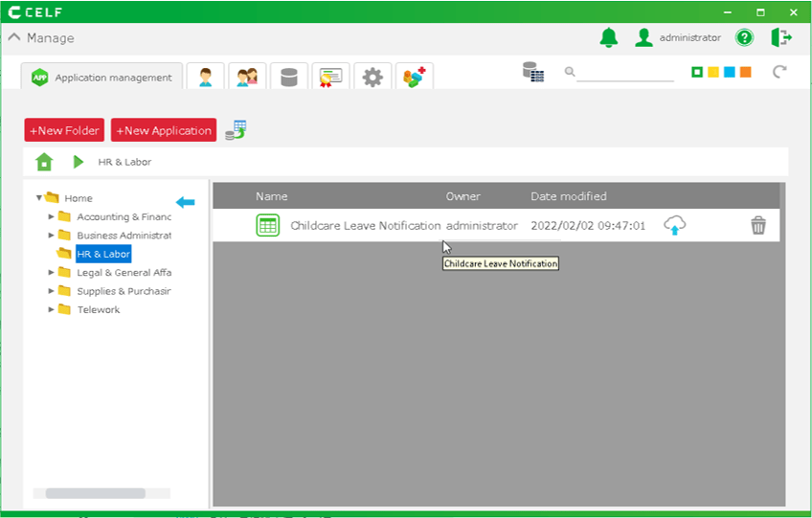
Task: Select the Legal & General Affairs folder
Action: [123, 273]
